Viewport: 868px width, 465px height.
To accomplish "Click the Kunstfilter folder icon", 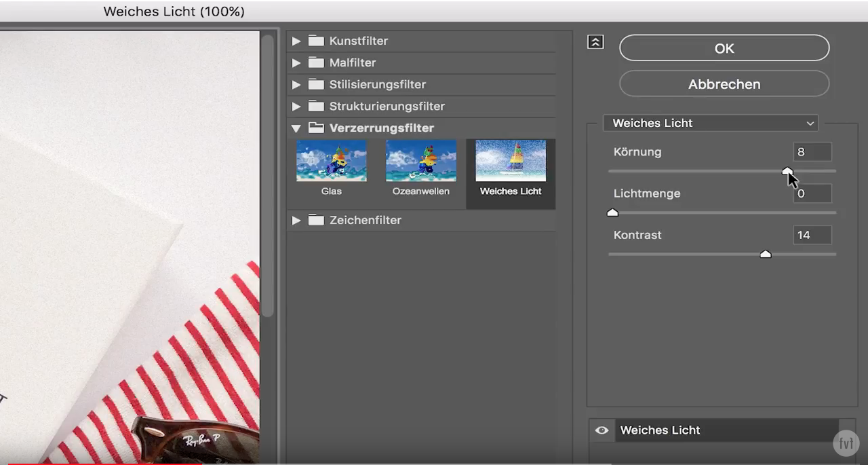I will click(316, 41).
